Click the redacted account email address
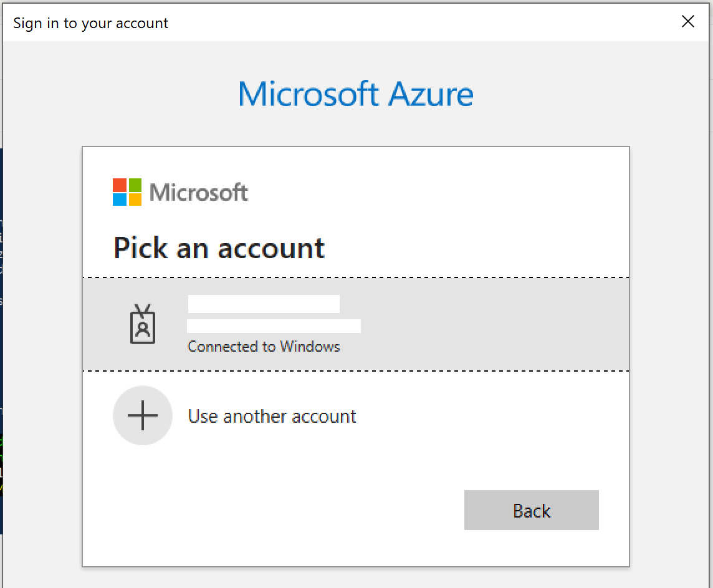Image resolution: width=713 pixels, height=588 pixels. point(274,326)
